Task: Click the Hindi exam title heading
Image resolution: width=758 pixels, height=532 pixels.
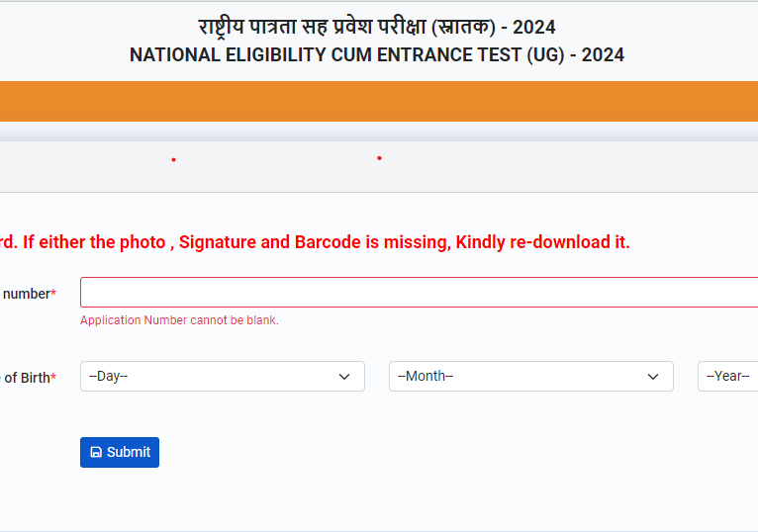Action: tap(376, 27)
